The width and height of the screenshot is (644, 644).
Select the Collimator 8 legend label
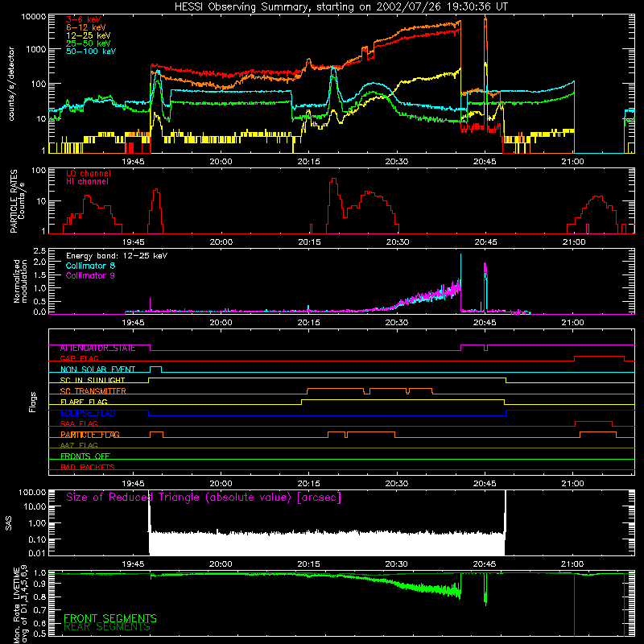[90, 266]
